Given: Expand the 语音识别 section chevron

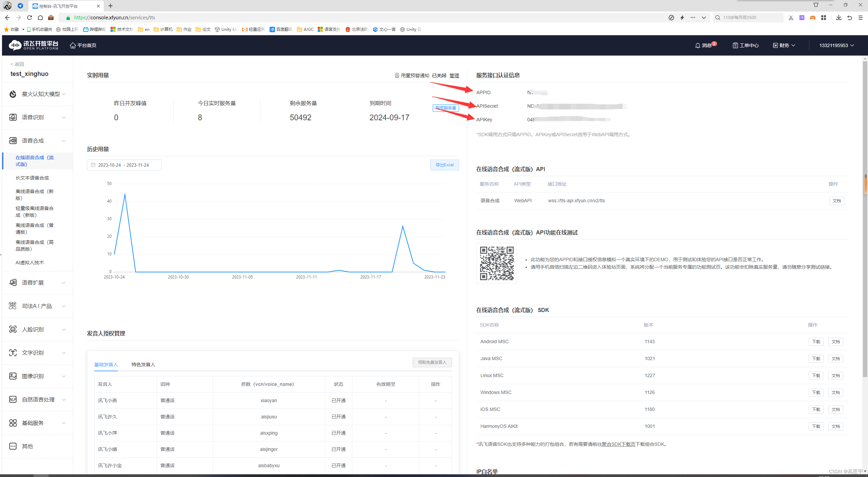Looking at the screenshot, I should [64, 118].
